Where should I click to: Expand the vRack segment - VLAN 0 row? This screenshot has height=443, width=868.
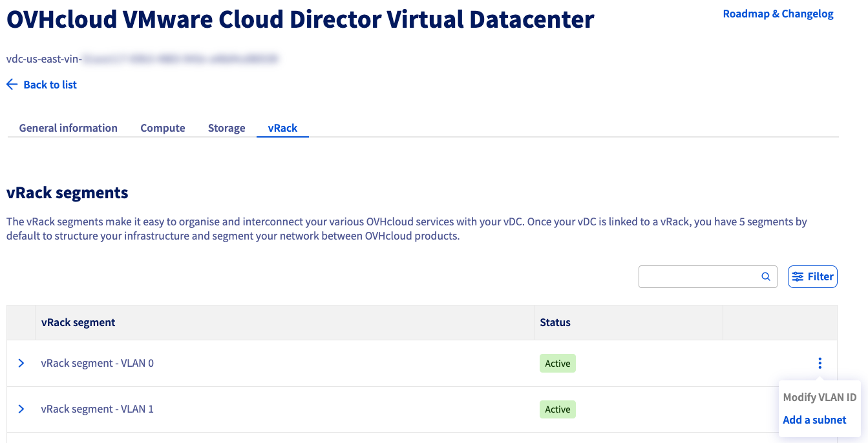tap(21, 364)
